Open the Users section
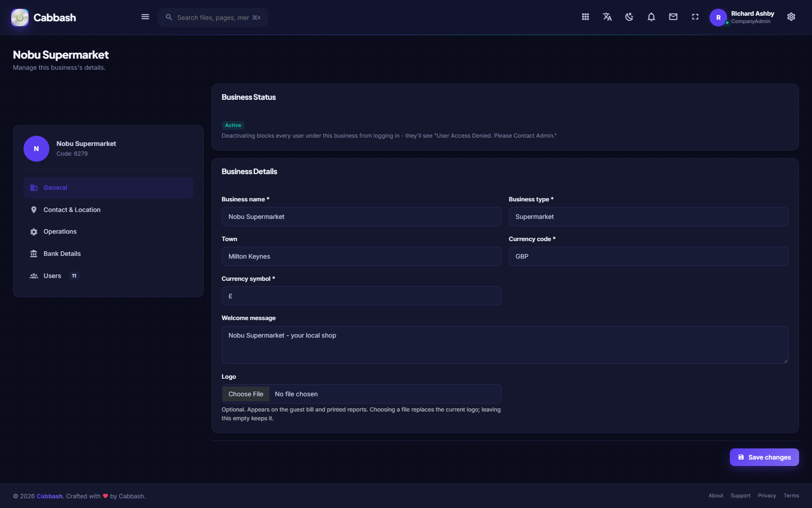This screenshot has height=508, width=812. tap(108, 276)
